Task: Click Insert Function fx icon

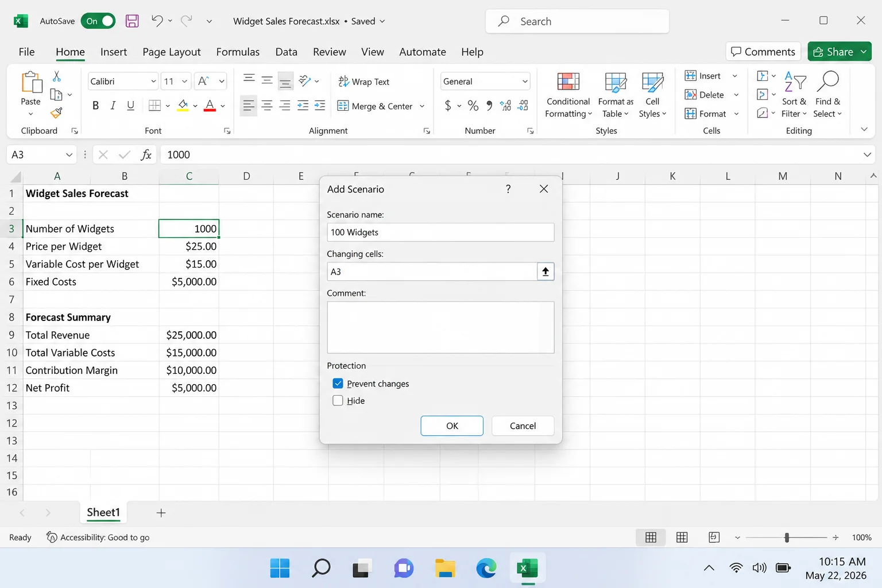Action: click(x=146, y=154)
